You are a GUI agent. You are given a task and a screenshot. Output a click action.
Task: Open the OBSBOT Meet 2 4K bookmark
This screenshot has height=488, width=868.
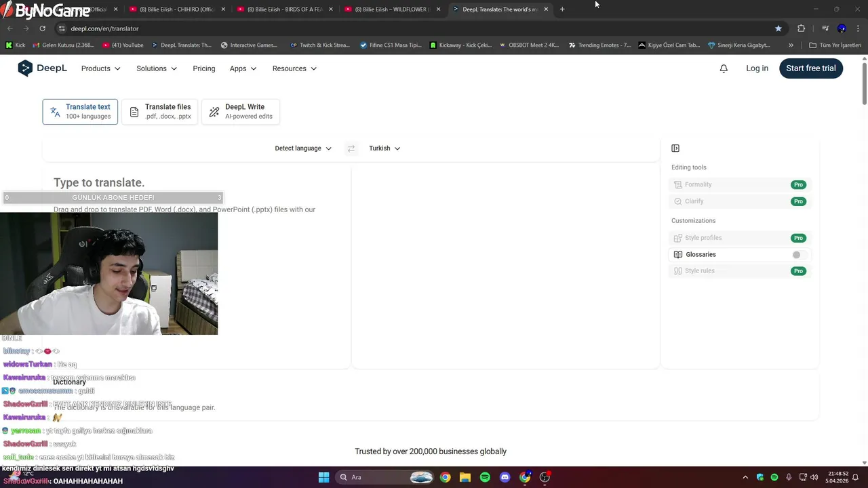528,45
